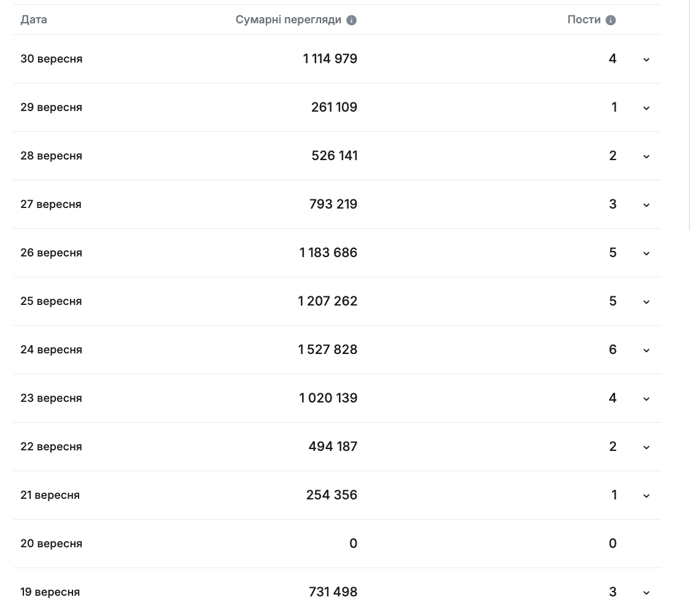Click the 1 527 828 views value
The height and width of the screenshot is (616, 690).
coord(328,350)
